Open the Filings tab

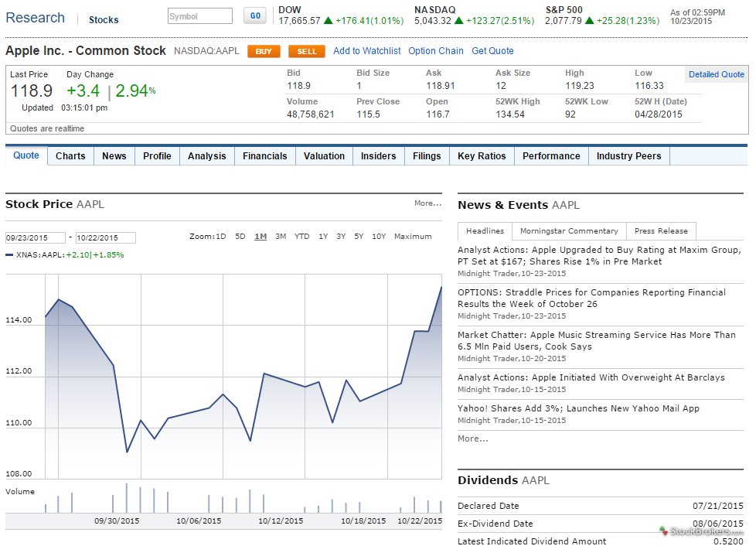coord(427,155)
